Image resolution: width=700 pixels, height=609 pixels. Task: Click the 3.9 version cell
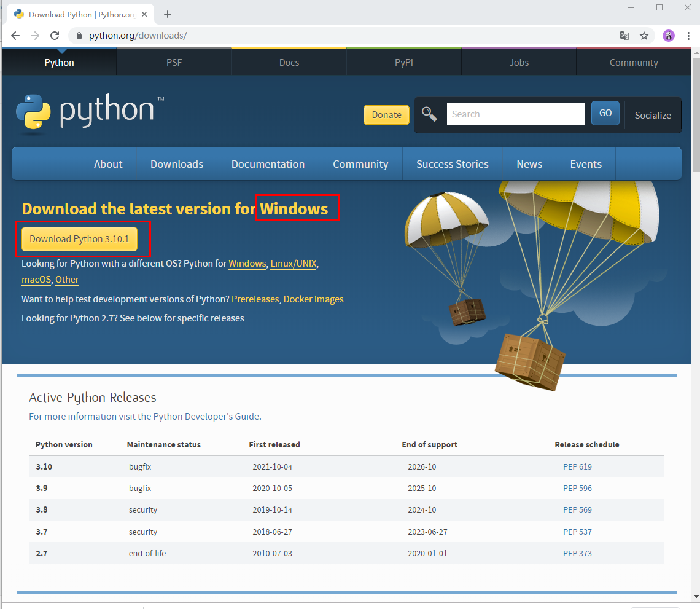coord(42,489)
